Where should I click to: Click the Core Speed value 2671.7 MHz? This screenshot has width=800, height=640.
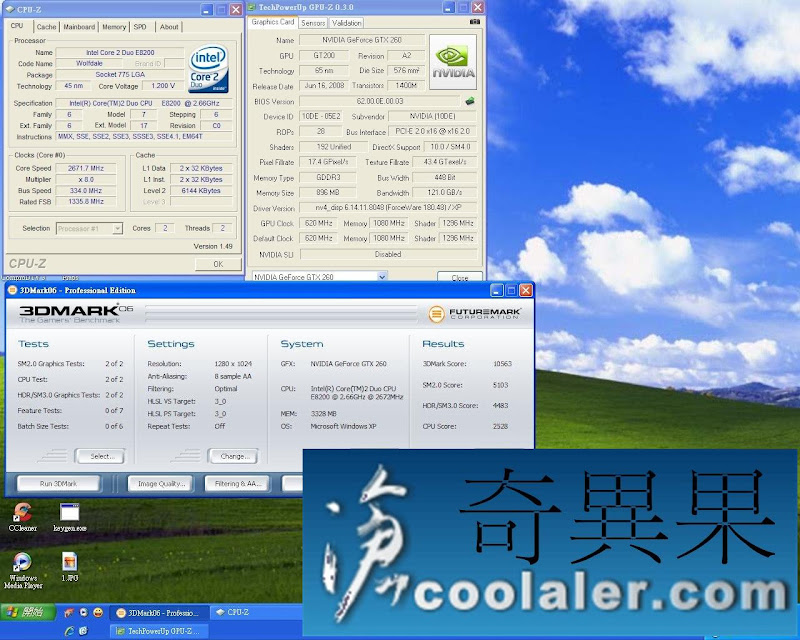point(86,168)
